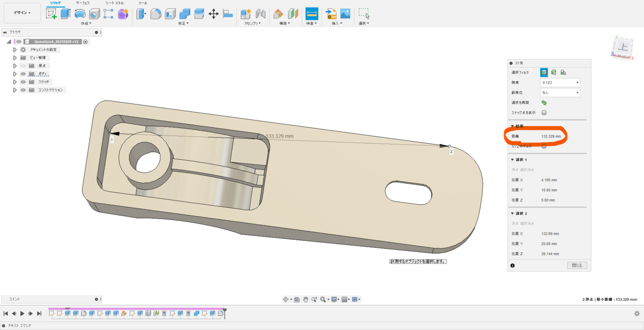Click play in timeline controls
This screenshot has height=330, width=644.
[22, 313]
